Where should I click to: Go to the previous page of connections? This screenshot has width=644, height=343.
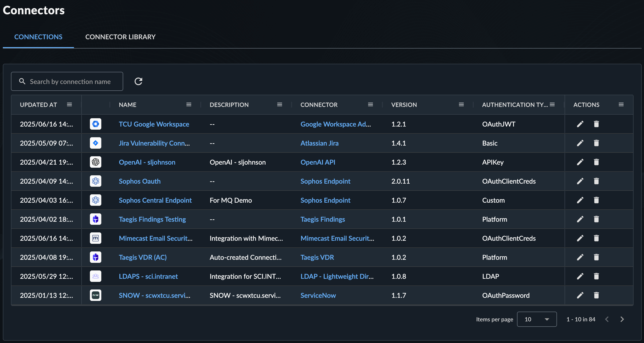tap(607, 319)
